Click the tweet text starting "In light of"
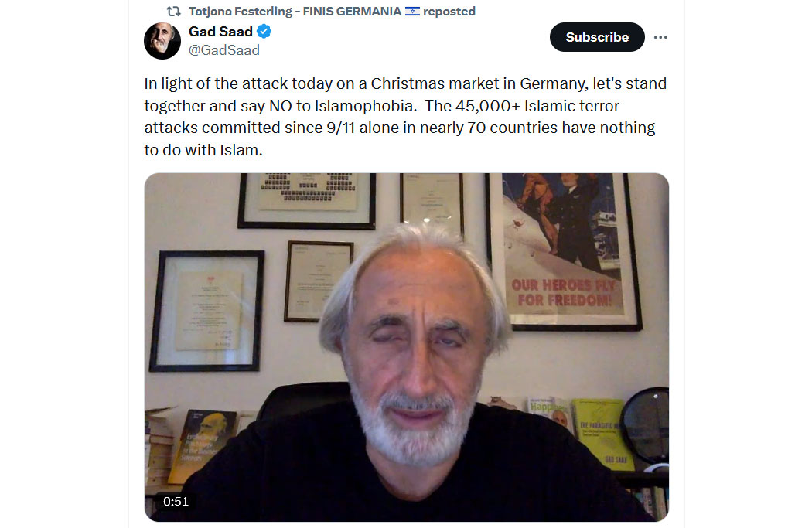Viewport: 812px width, 528px height. tap(405, 117)
